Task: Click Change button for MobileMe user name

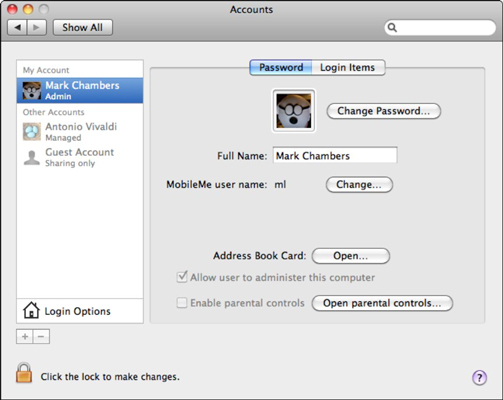Action: coord(359,185)
